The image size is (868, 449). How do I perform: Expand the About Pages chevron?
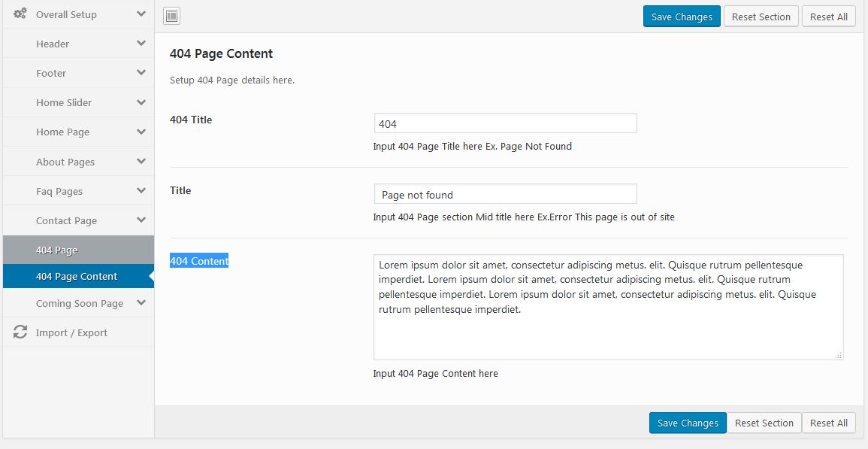(141, 162)
